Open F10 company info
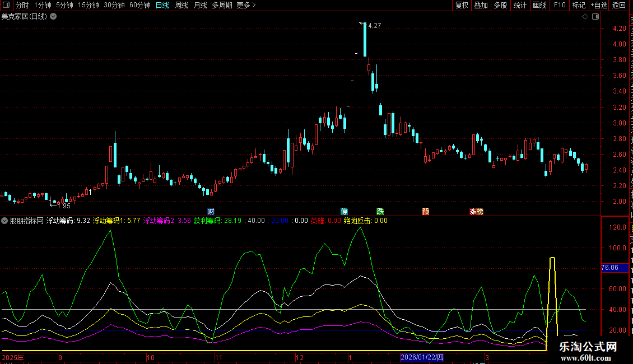This screenshot has height=364, width=633. coord(560,5)
